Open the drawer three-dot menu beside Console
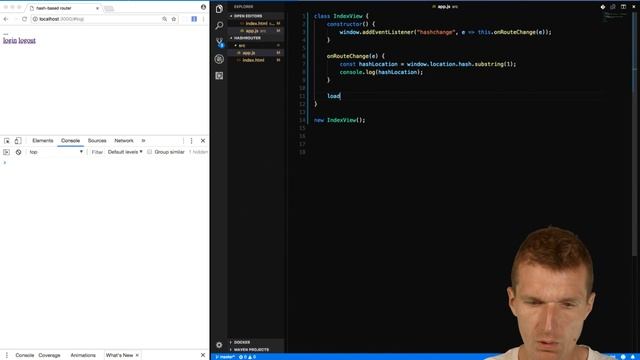The width and height of the screenshot is (640, 360). (x=7, y=356)
